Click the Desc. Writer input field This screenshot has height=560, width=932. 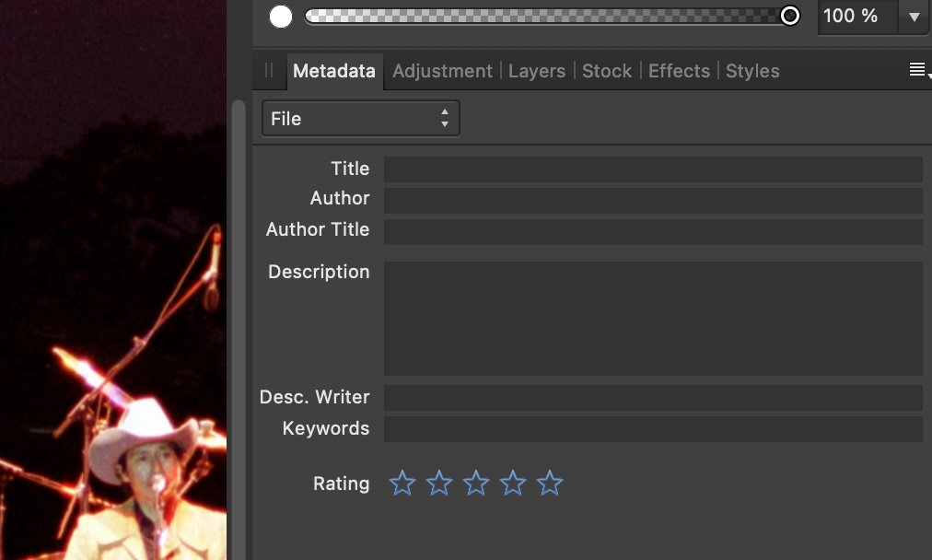[653, 398]
